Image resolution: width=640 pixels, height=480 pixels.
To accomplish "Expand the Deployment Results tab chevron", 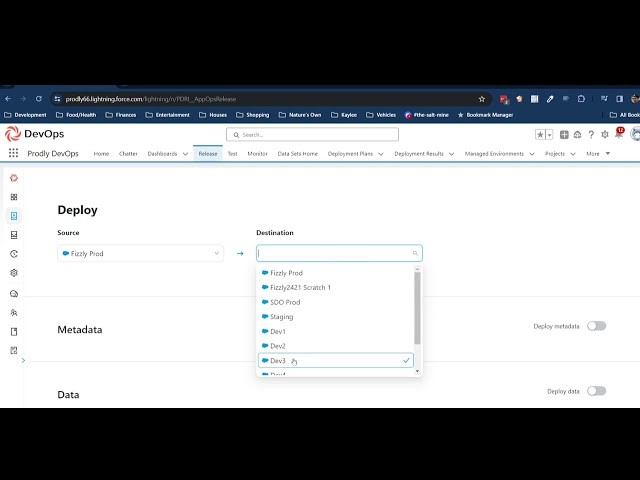I will tap(451, 154).
